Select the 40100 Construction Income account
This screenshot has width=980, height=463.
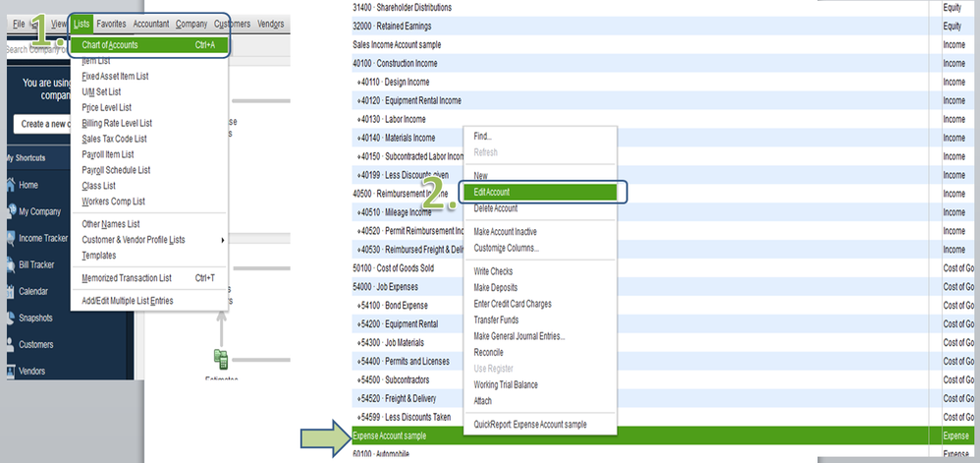click(x=662, y=63)
